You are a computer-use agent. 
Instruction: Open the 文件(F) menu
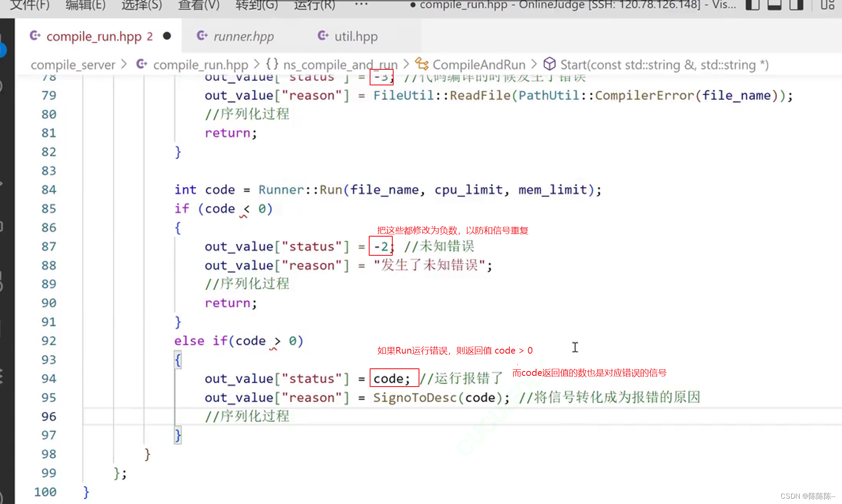tap(29, 5)
